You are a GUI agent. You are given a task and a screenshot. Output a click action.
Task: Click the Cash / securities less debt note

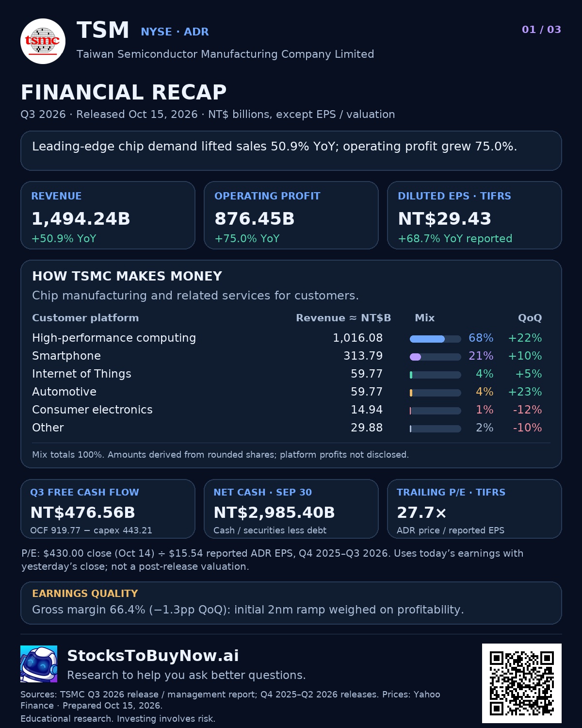point(270,530)
